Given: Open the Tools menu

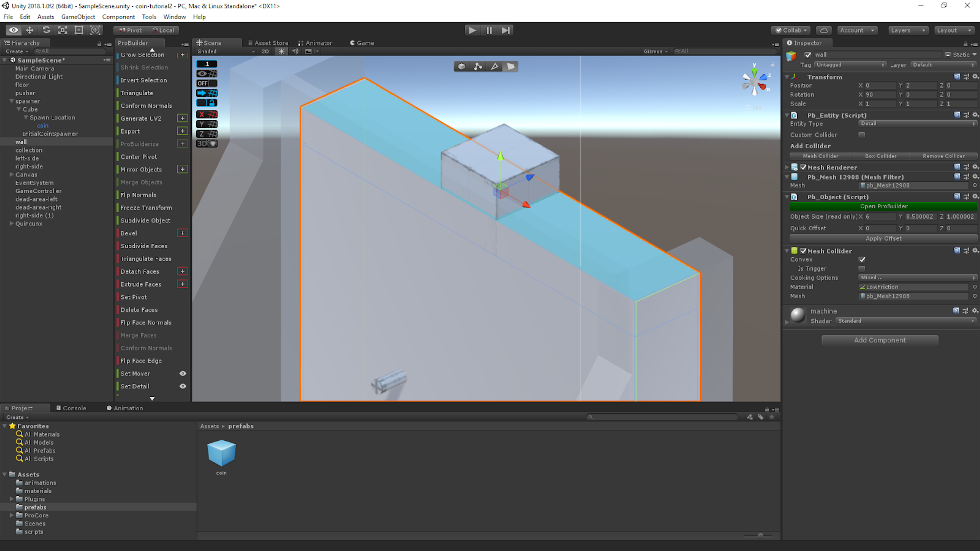Looking at the screenshot, I should (149, 17).
